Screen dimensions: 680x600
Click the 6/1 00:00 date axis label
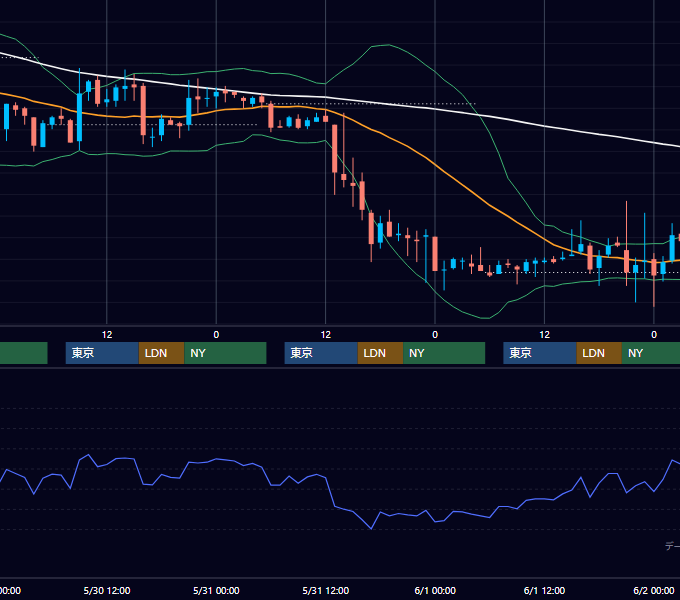(435, 590)
